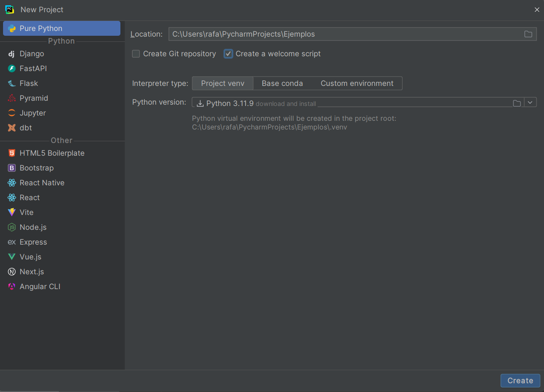Switch interpreter type to Base conda
The height and width of the screenshot is (392, 544).
coord(282,83)
